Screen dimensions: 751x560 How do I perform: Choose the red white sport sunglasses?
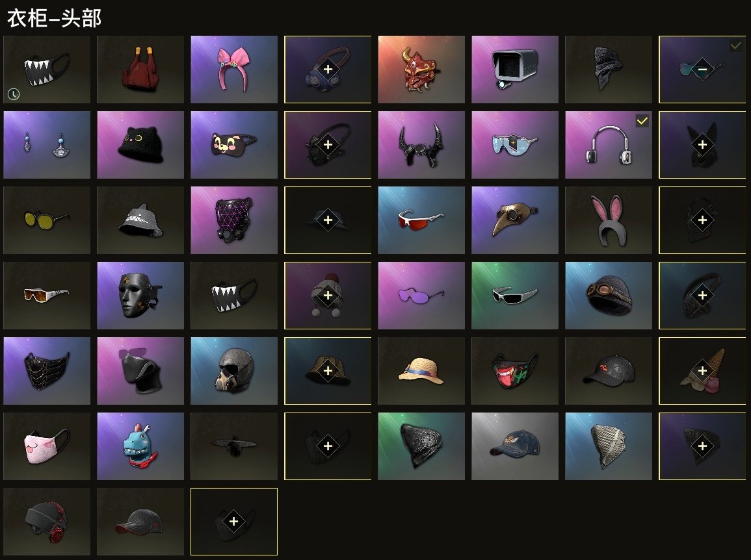421,220
